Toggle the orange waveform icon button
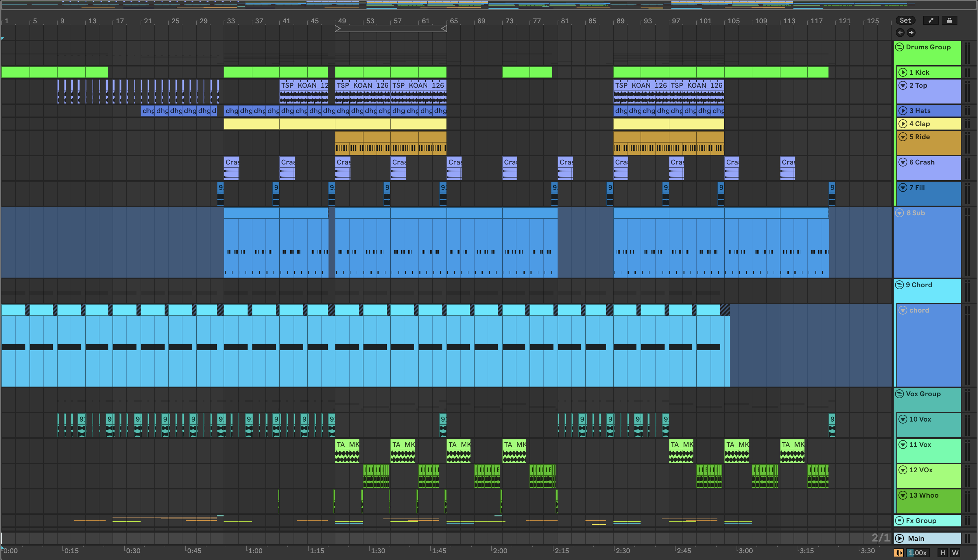978x560 pixels. (x=899, y=553)
